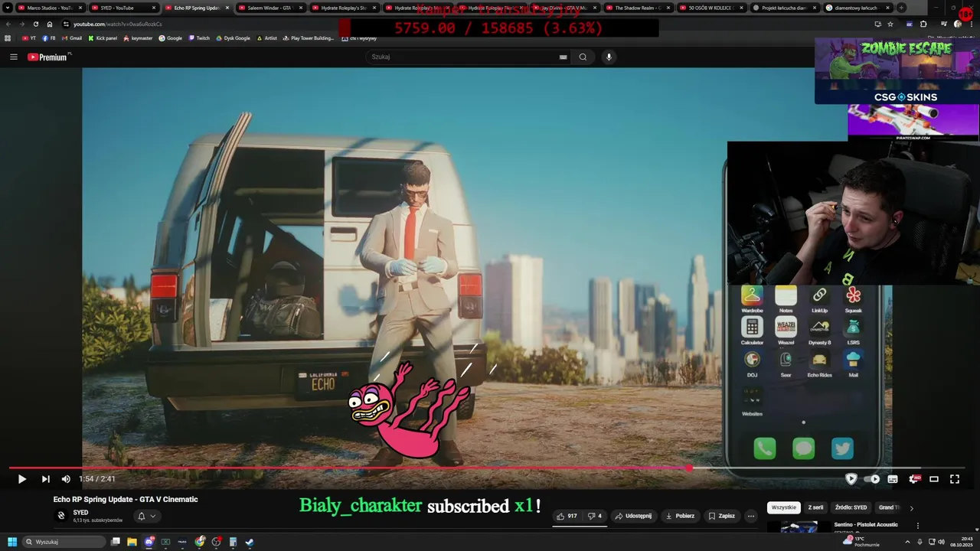Open the Kick panel bookmark

pos(103,37)
